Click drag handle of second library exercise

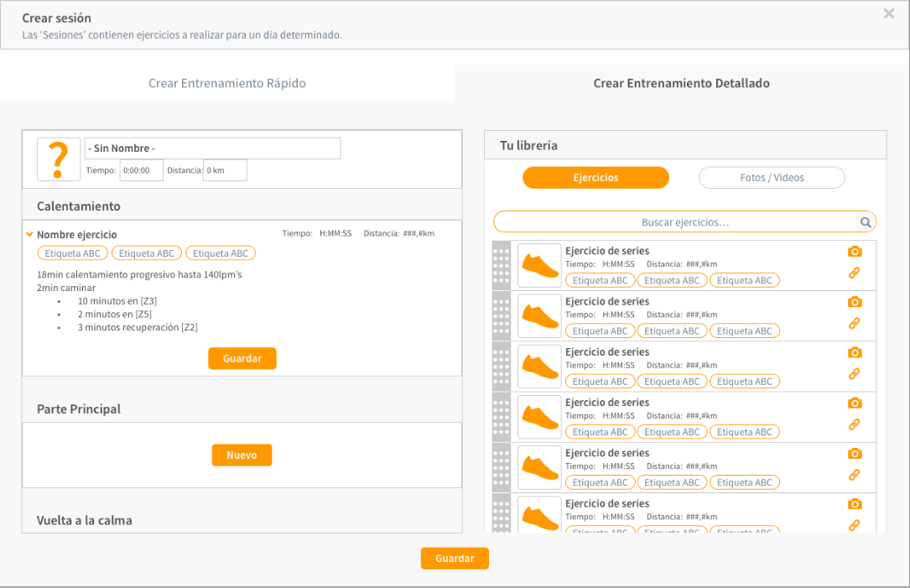tap(502, 316)
